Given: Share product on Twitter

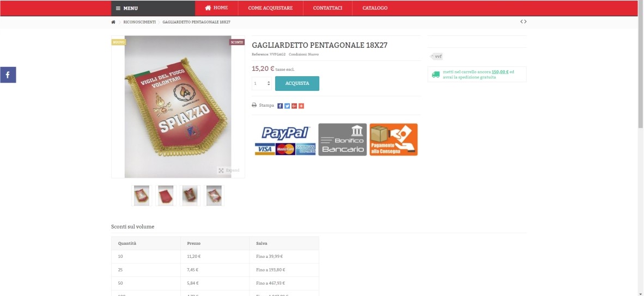Looking at the screenshot, I should pos(287,106).
